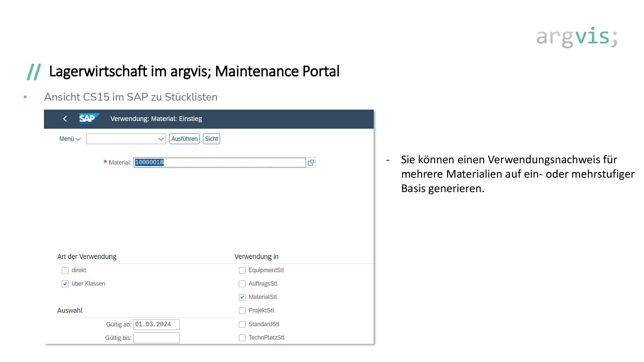Uncheck the über Klassen checkbox
The height and width of the screenshot is (362, 644).
(x=65, y=284)
